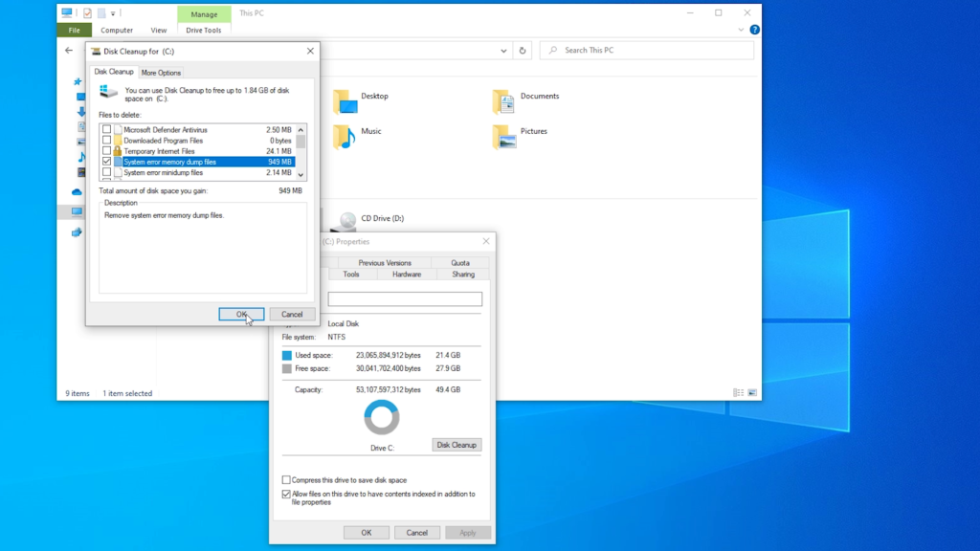Viewport: 980px width, 551px height.
Task: Open Customize Quick Access Toolbar dropdown
Action: tap(113, 13)
